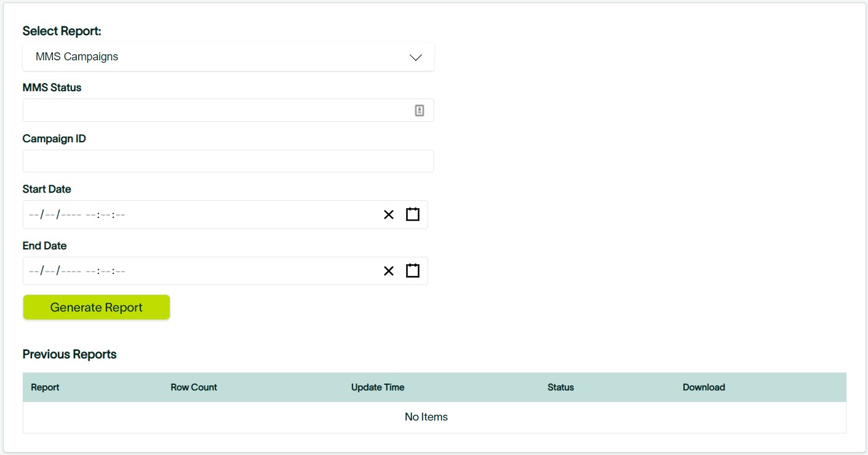Clear the End Date with the X icon
Screen dimensions: 868x455
[x=389, y=271]
